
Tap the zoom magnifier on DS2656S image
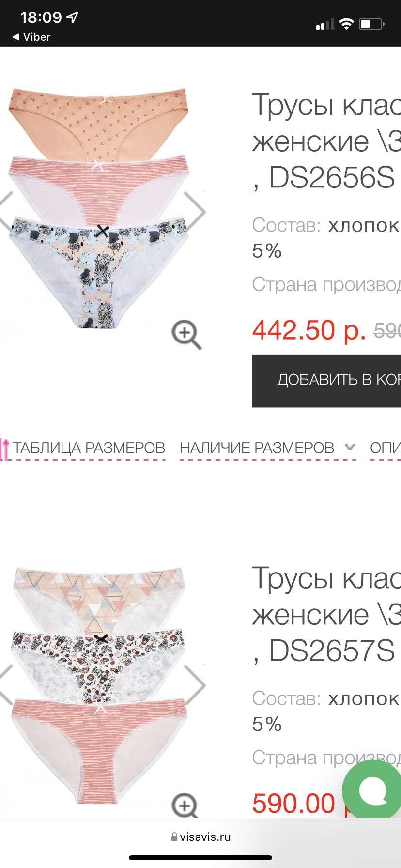[x=186, y=334]
